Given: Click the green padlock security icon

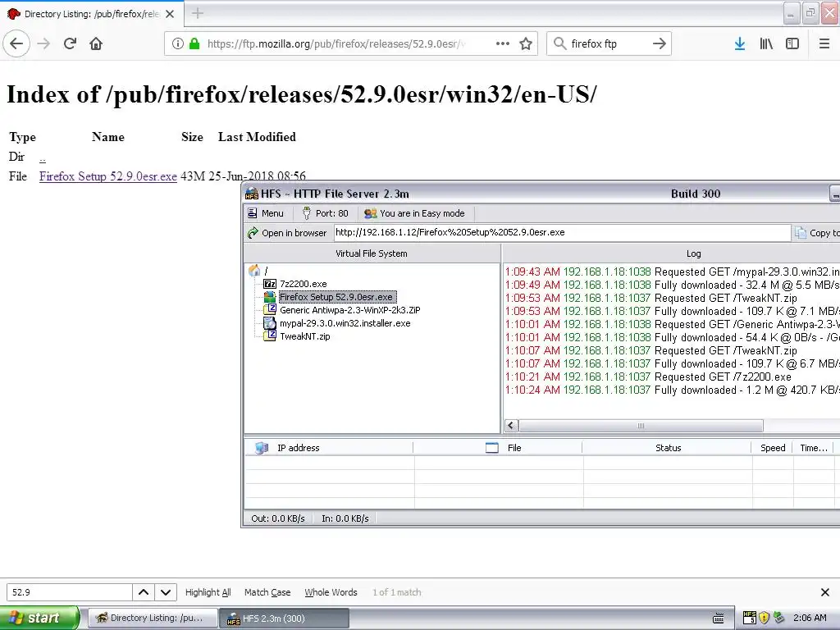Looking at the screenshot, I should click(194, 43).
